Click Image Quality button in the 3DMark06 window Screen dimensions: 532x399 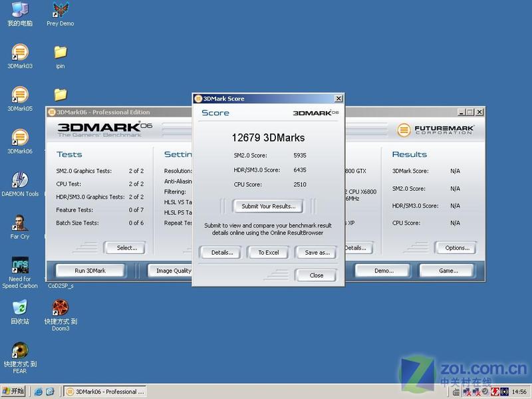point(170,271)
